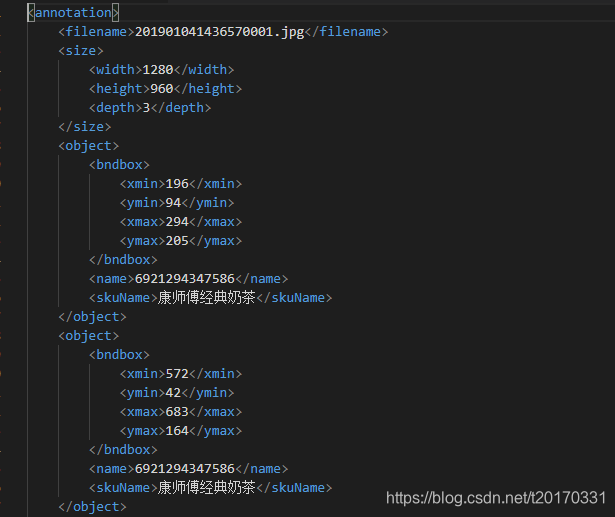This screenshot has width=615, height=517.
Task: Click the opening annotation tag
Action: (x=73, y=13)
